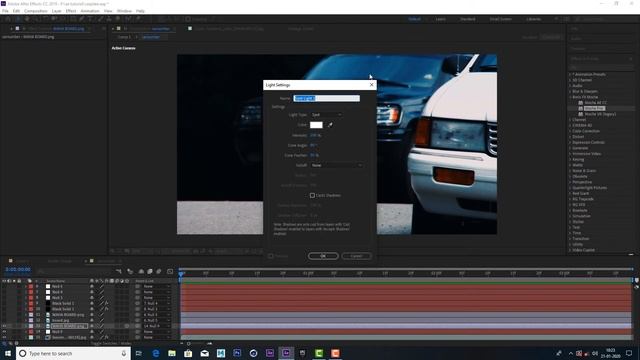Toggle the fx switch on layer 15
This screenshot has width=640, height=360.
pos(107,338)
